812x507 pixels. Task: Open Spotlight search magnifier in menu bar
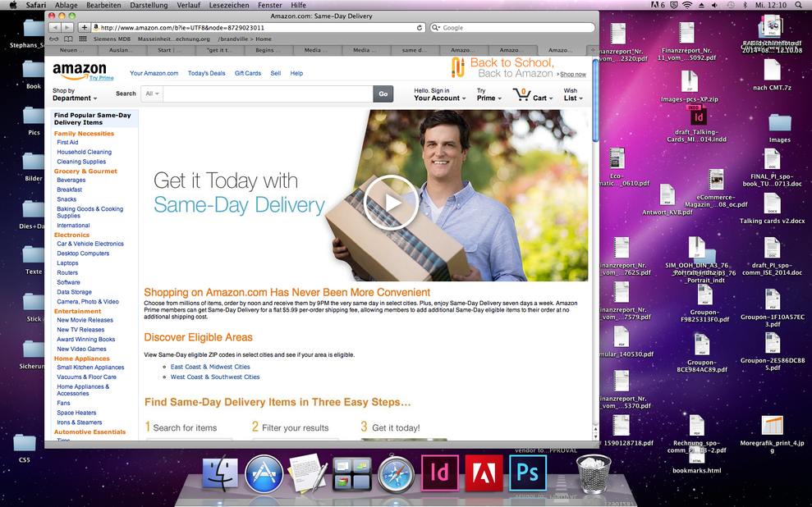(798, 5)
